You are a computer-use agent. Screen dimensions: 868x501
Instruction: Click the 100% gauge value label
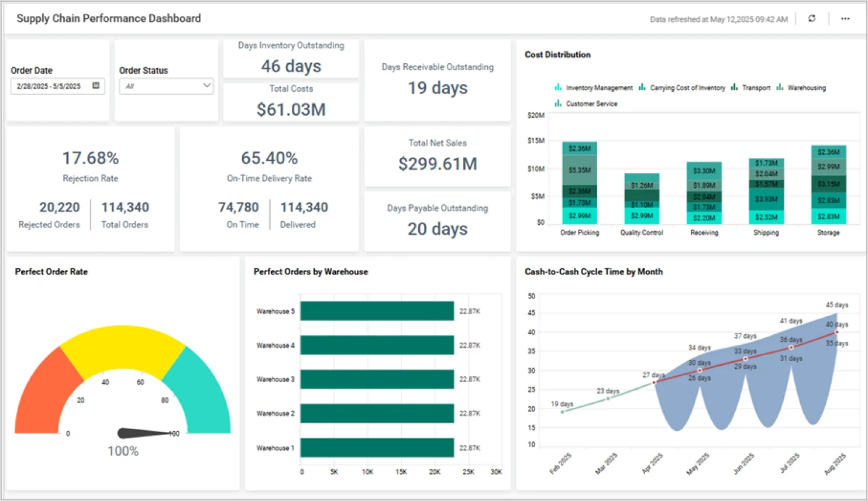point(123,451)
